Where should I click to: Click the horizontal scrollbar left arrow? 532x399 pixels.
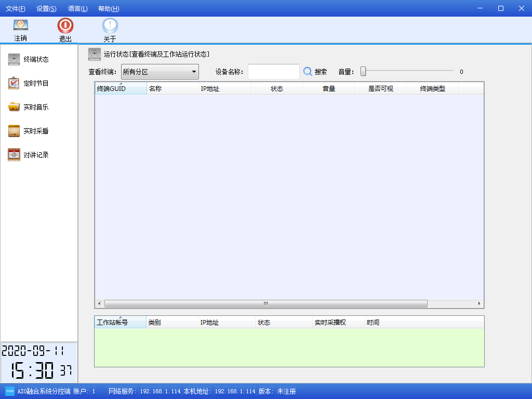pos(99,303)
